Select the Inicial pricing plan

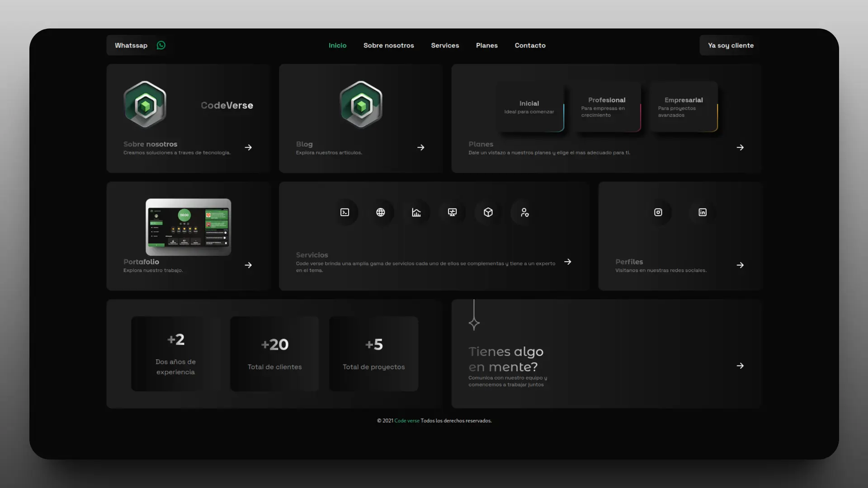point(529,106)
